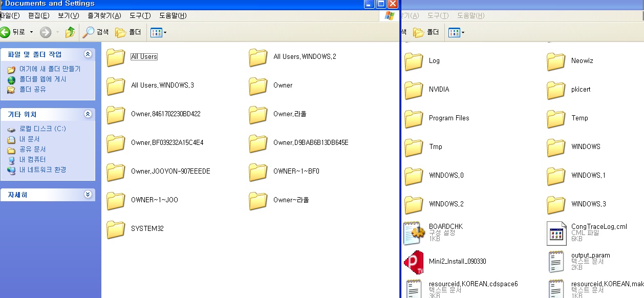Expand the 자세히 details panel
Screen dimensions: 644x298
tap(88, 195)
